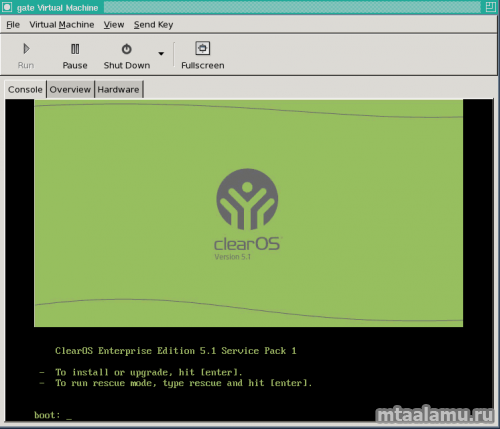The image size is (500, 429).
Task: Click the Shut Down power icon
Action: (126, 49)
